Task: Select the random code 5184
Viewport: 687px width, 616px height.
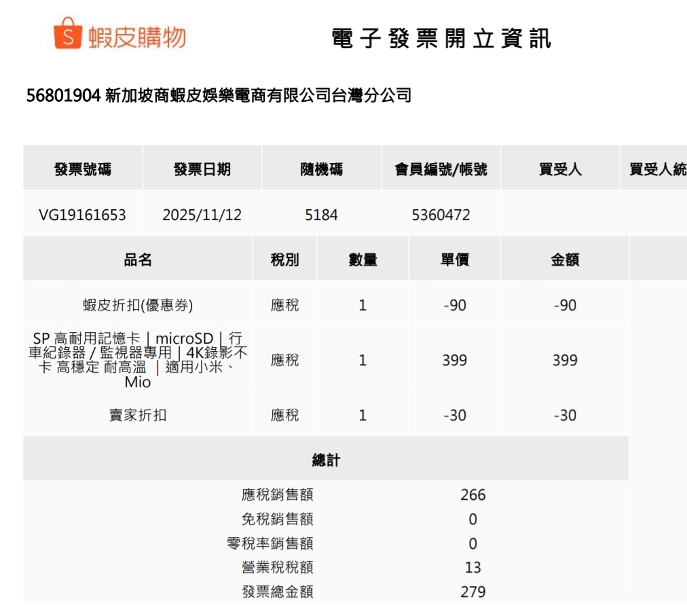Action: click(322, 215)
